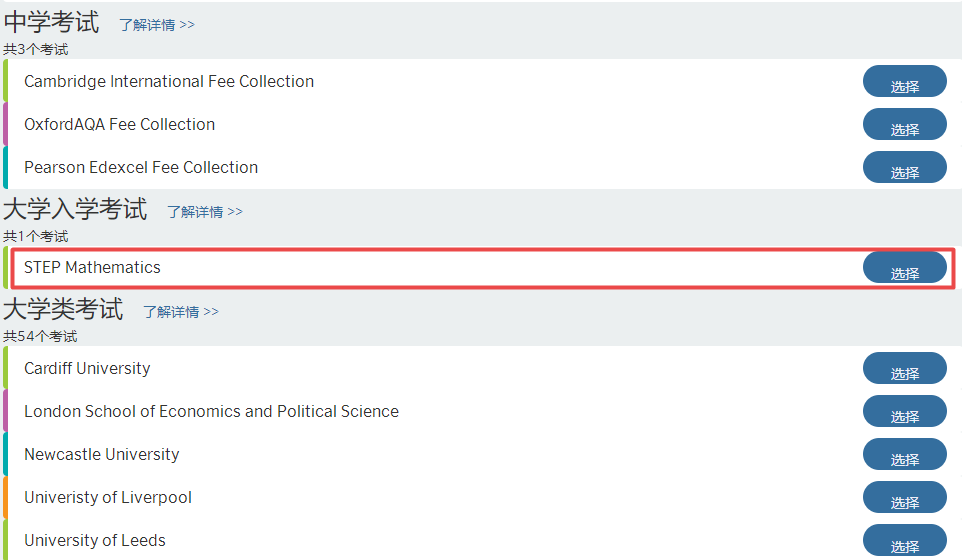Click London School of Economics row text

(211, 411)
